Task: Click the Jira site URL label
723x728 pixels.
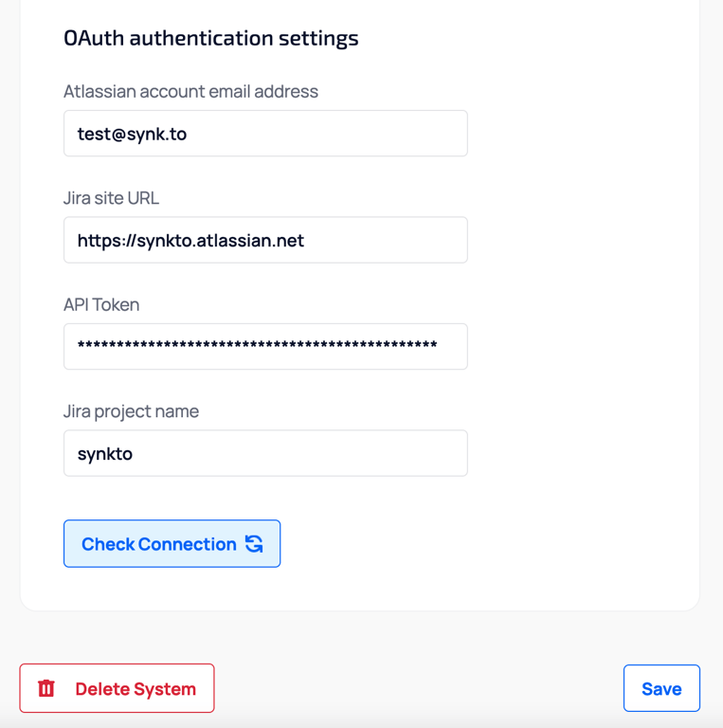Action: (111, 198)
